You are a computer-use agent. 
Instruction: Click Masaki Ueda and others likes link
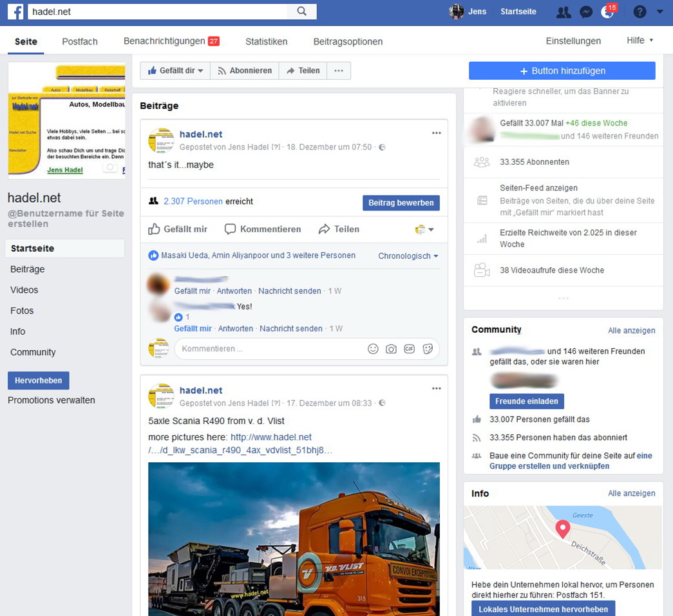258,256
